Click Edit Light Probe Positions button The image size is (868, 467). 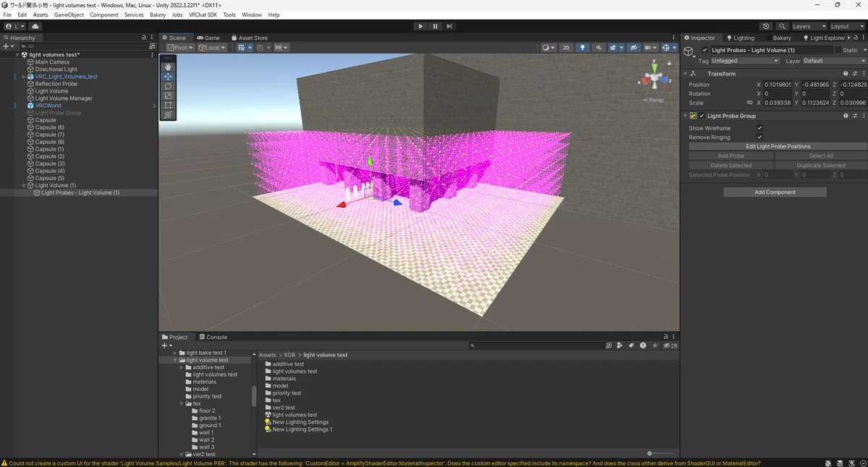pos(778,146)
